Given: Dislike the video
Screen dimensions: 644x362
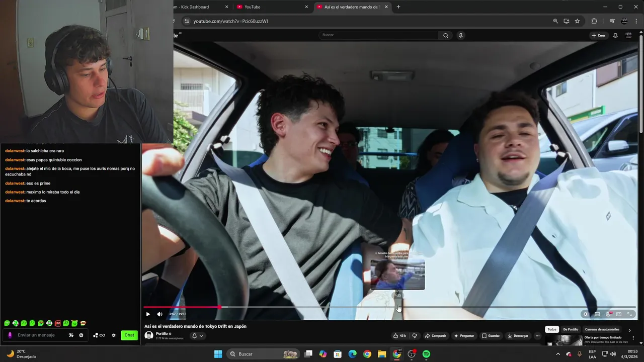Looking at the screenshot, I should coord(415,336).
